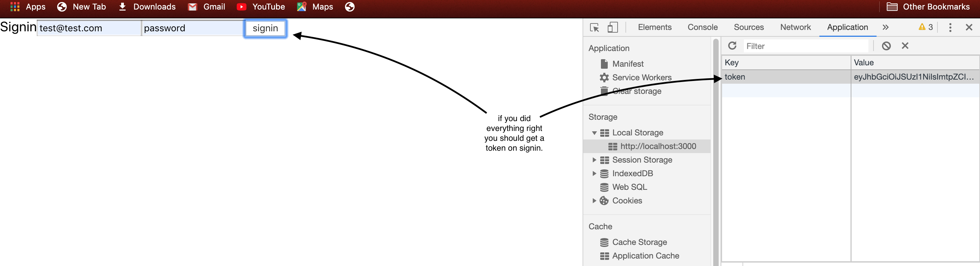Image resolution: width=980 pixels, height=266 pixels.
Task: Show more DevTools tabs via double chevron
Action: 886,27
